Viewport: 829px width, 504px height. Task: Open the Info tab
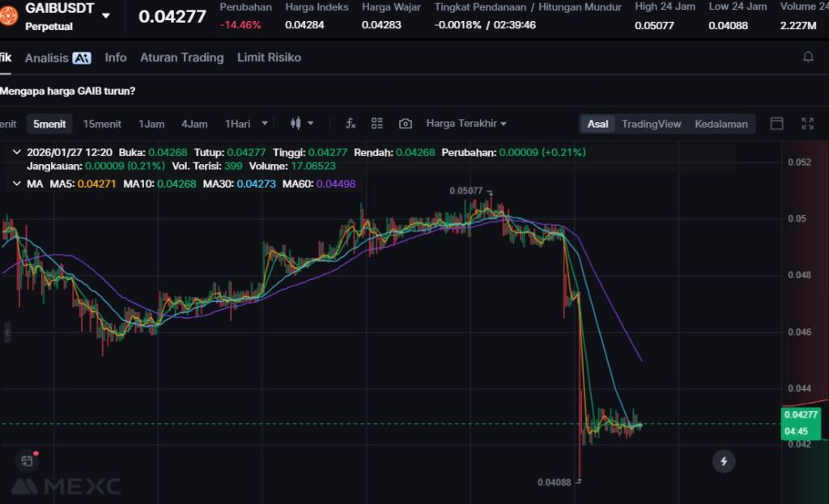pos(116,57)
